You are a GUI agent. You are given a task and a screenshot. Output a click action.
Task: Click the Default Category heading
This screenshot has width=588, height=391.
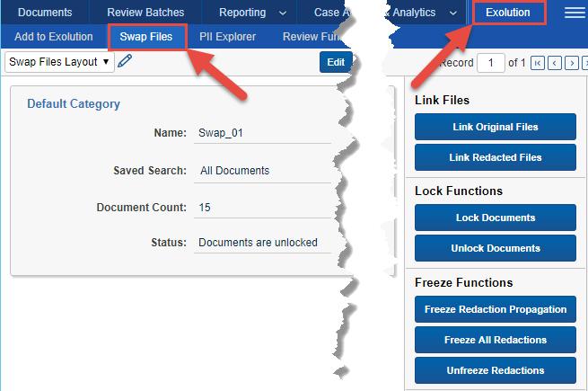(x=74, y=104)
